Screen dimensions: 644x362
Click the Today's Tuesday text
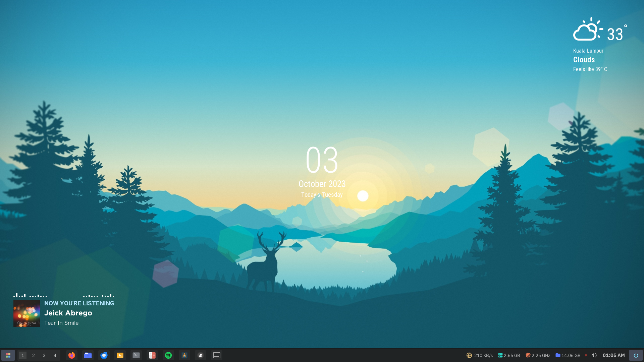322,195
